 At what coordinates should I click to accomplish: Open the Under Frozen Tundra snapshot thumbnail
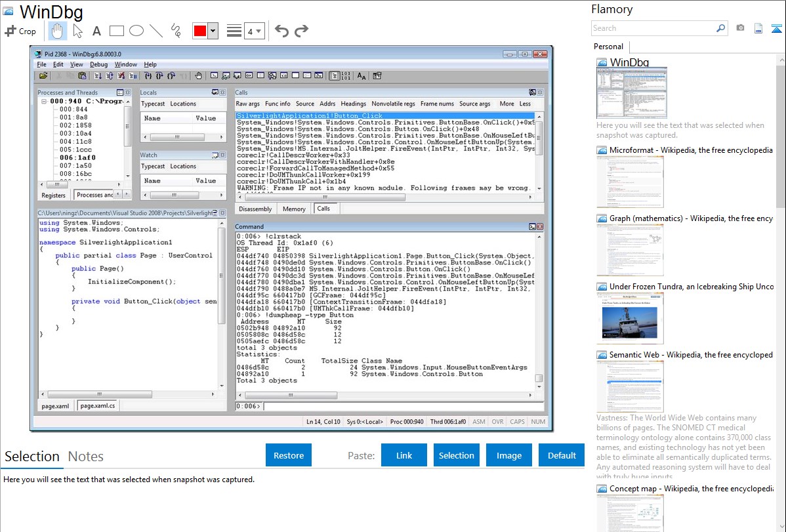click(630, 318)
